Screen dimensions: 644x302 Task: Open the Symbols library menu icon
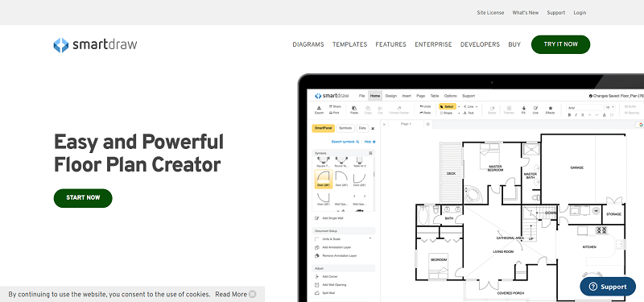[370, 153]
